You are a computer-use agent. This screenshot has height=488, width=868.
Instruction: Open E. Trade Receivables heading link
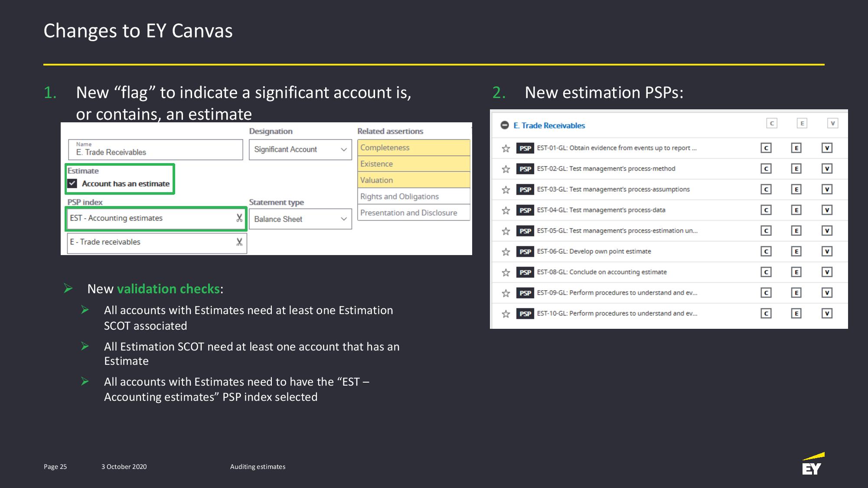tap(549, 125)
